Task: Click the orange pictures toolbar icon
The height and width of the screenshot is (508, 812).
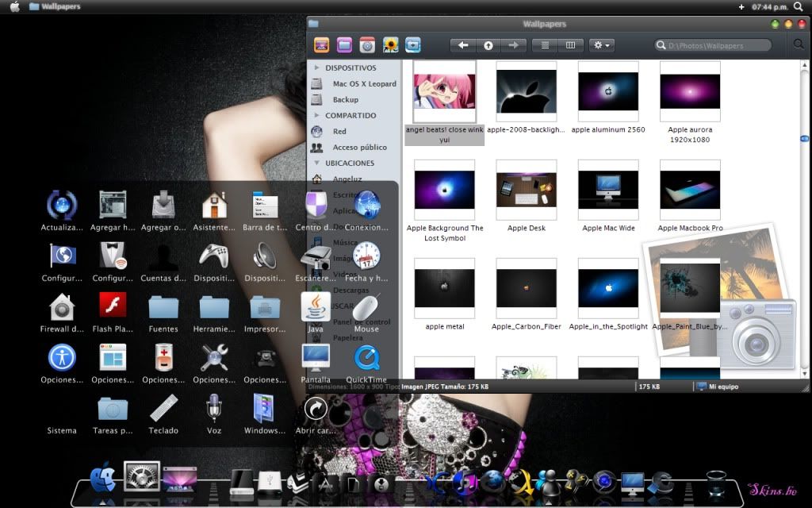Action: coord(321,45)
